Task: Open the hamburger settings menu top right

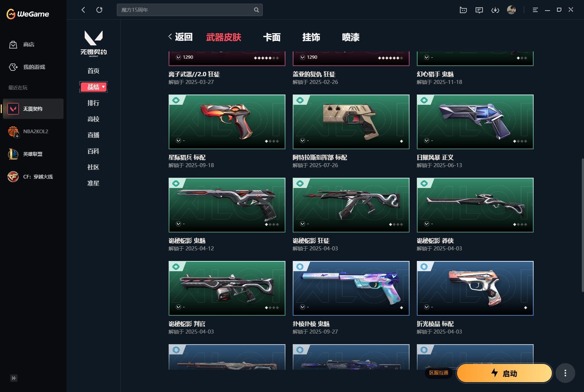Action: 535,10
